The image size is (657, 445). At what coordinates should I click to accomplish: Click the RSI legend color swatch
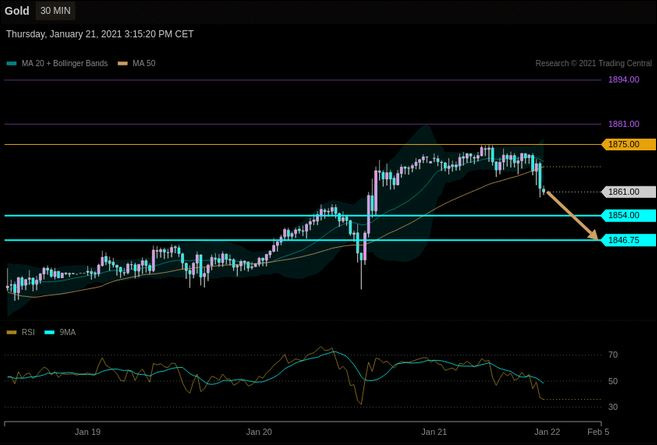pyautogui.click(x=12, y=332)
